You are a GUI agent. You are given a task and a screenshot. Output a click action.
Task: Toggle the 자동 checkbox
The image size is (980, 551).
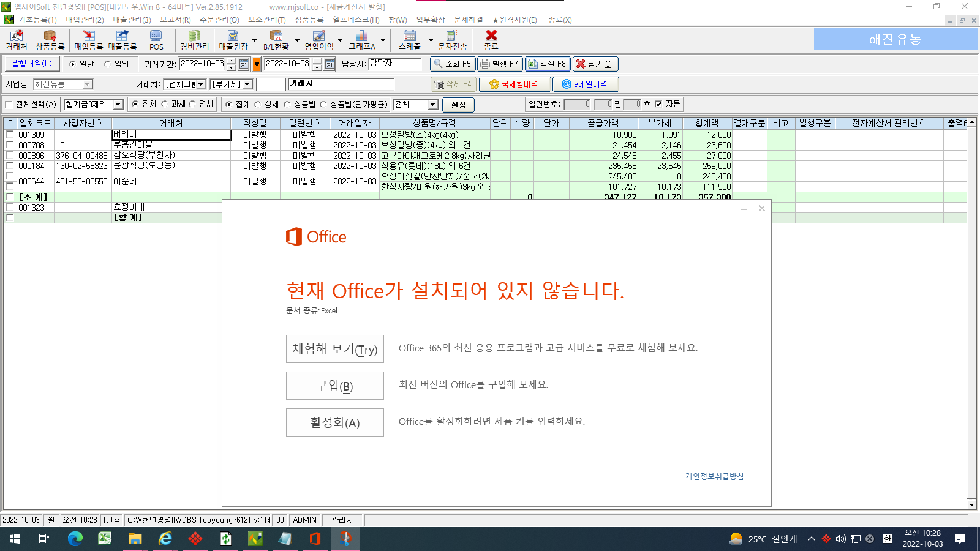[x=658, y=104]
